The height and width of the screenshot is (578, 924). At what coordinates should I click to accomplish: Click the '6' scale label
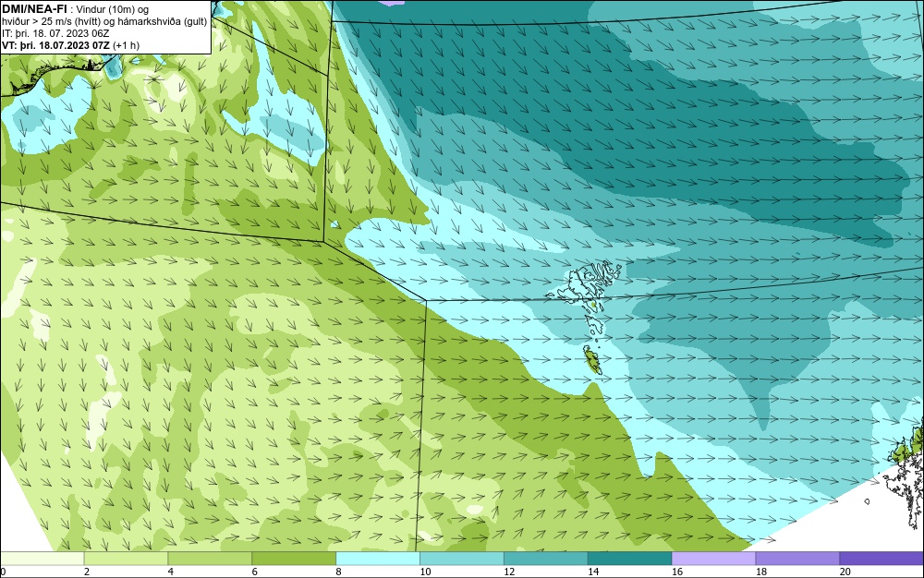255,572
